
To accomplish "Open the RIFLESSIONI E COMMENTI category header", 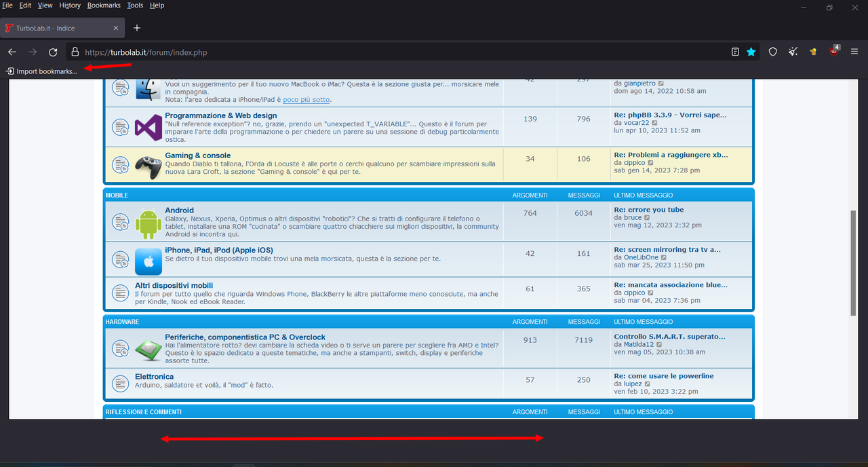I will (x=143, y=412).
